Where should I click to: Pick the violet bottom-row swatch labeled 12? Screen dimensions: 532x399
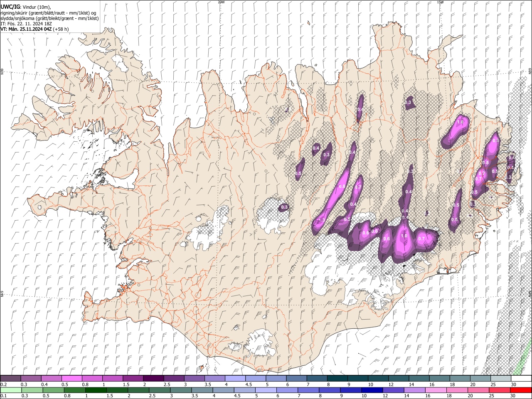(393, 390)
